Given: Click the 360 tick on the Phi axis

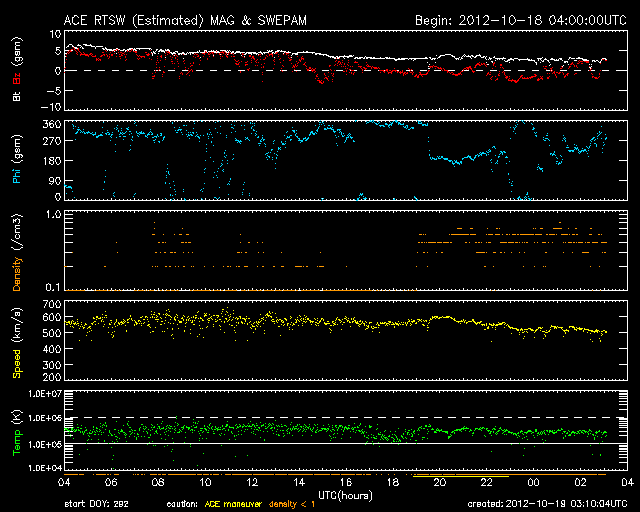Looking at the screenshot, I should click(46, 124).
